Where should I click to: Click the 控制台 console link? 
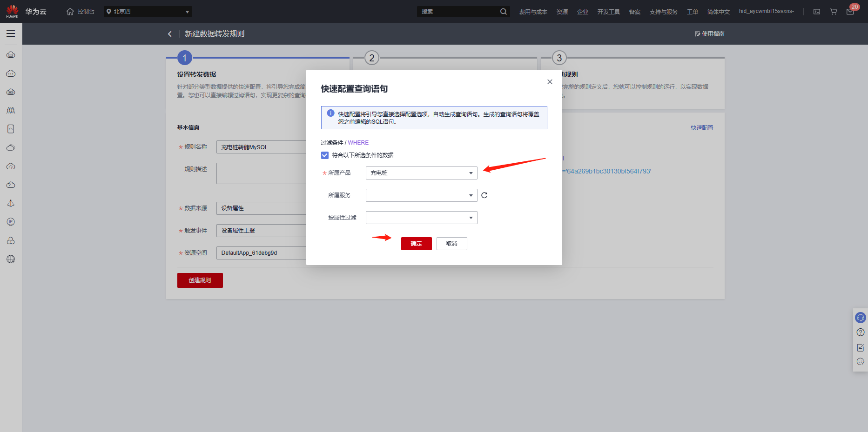click(86, 12)
